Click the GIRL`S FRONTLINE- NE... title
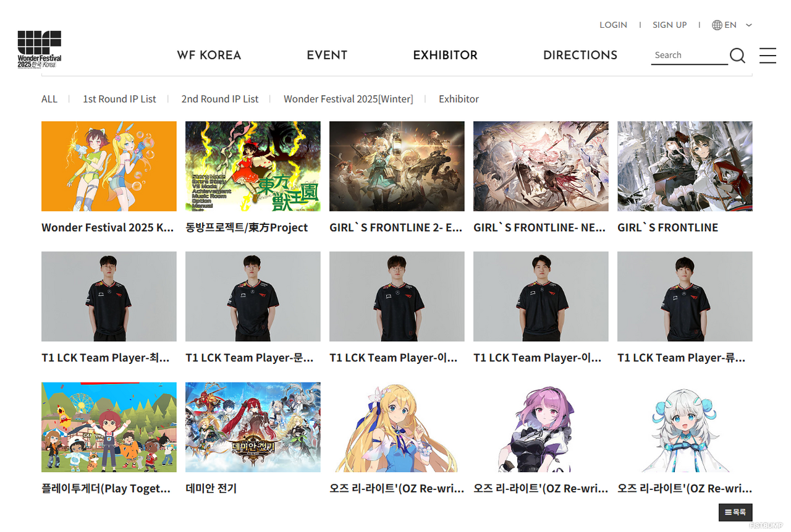Screen dimensions: 791x532 click(539, 227)
